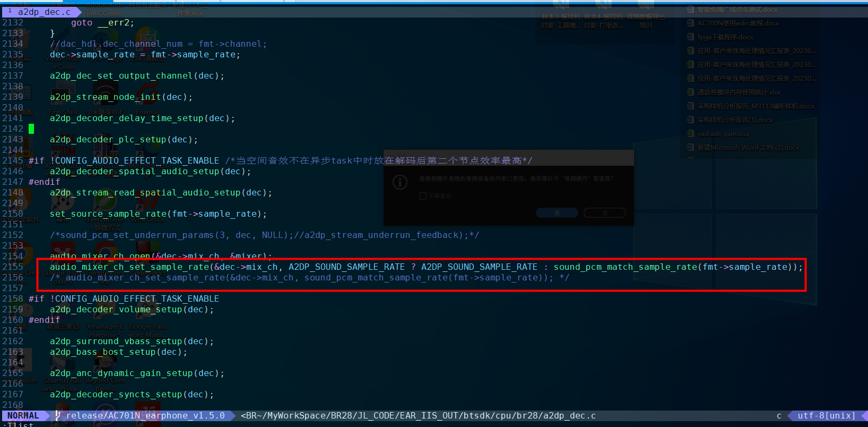Click a2dp_dec_set_output_channel(dec) call
This screenshot has height=427, width=868.
click(x=137, y=76)
